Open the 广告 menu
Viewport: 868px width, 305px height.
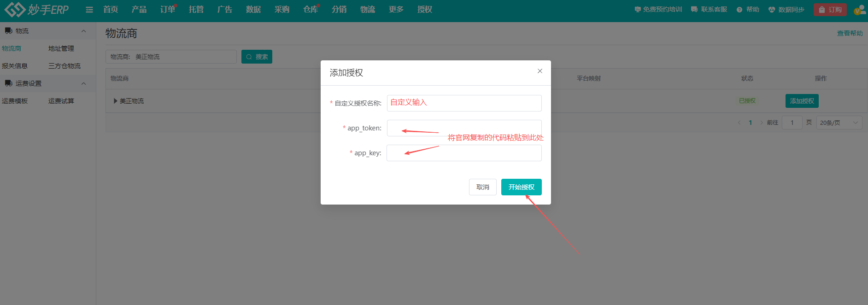(x=225, y=9)
